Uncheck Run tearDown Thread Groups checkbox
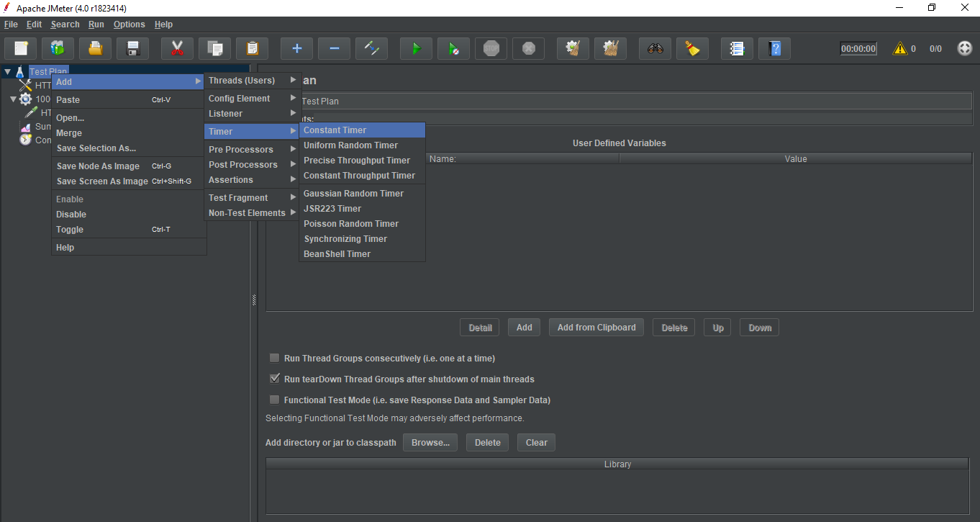980x522 pixels. [274, 379]
